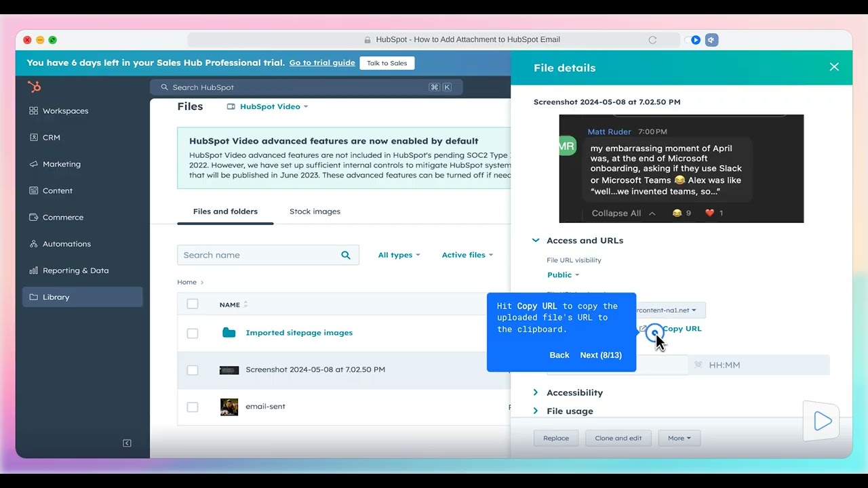Select 'Screenshot 2024-05-08 at 7.02.50 PM' in file list

pyautogui.click(x=315, y=369)
